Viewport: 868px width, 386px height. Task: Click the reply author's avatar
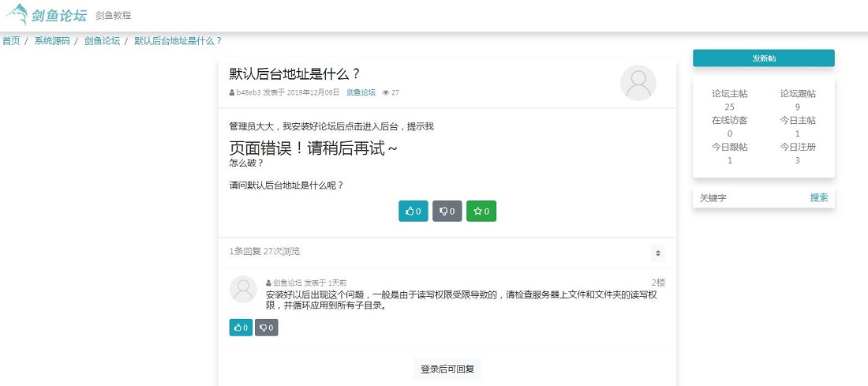pyautogui.click(x=243, y=289)
